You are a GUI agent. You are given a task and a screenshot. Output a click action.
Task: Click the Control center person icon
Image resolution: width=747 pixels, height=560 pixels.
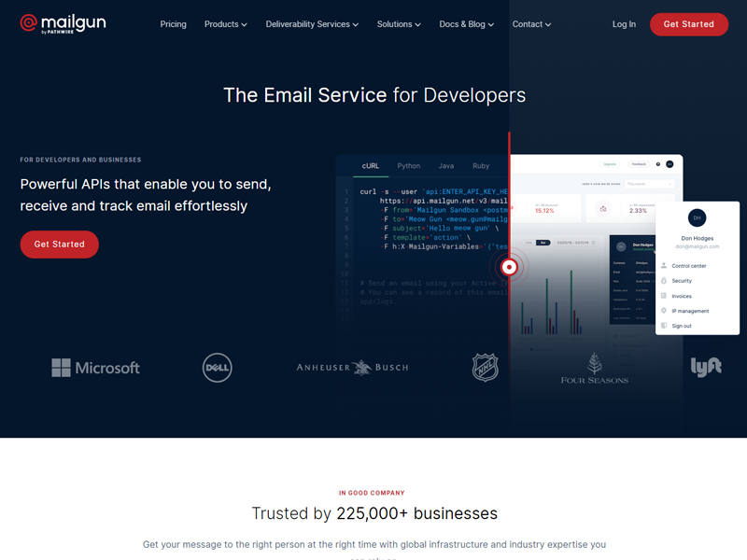[664, 265]
